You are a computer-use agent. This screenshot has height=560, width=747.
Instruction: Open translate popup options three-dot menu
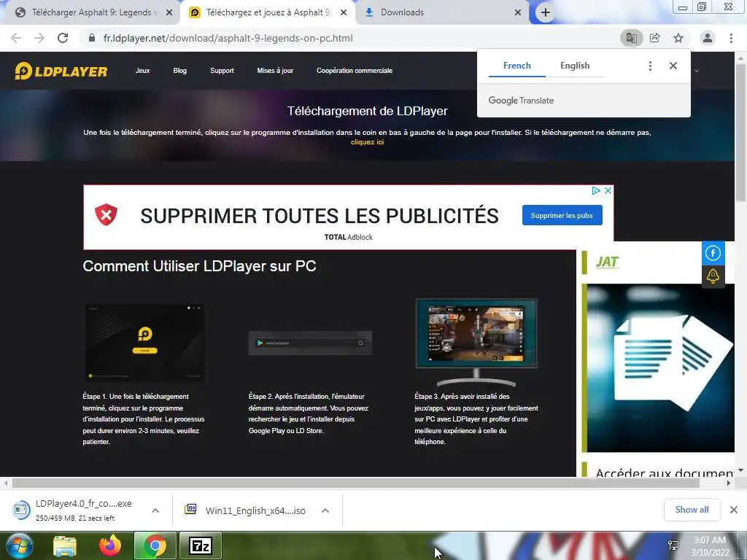click(x=650, y=66)
